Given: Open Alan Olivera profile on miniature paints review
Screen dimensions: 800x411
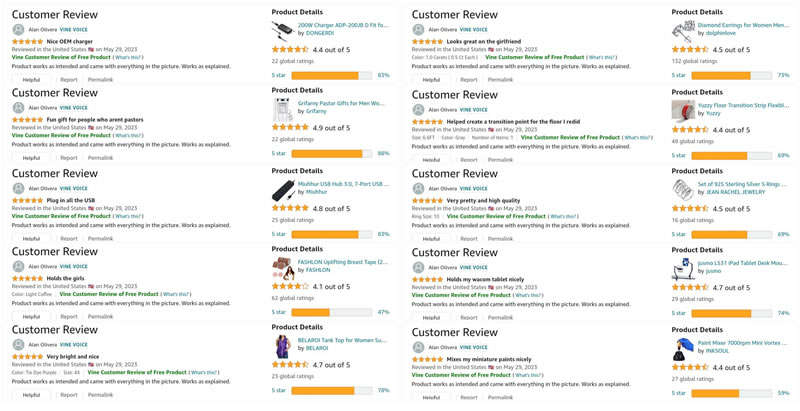Looking at the screenshot, I should pyautogui.click(x=442, y=347).
